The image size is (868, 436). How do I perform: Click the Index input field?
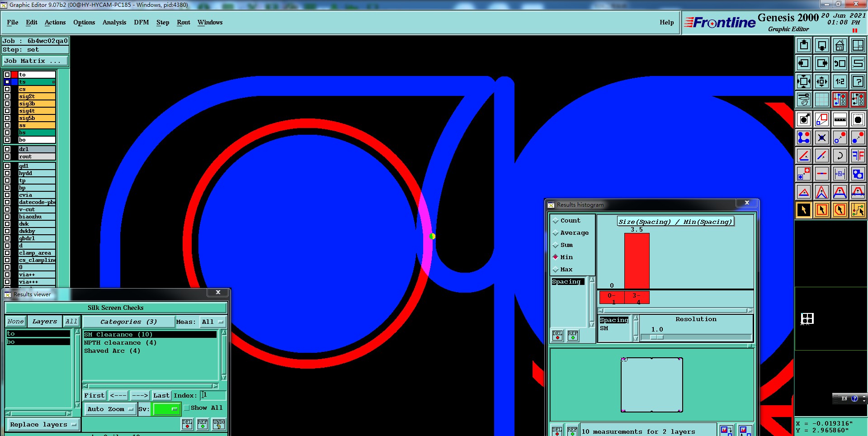pos(212,395)
